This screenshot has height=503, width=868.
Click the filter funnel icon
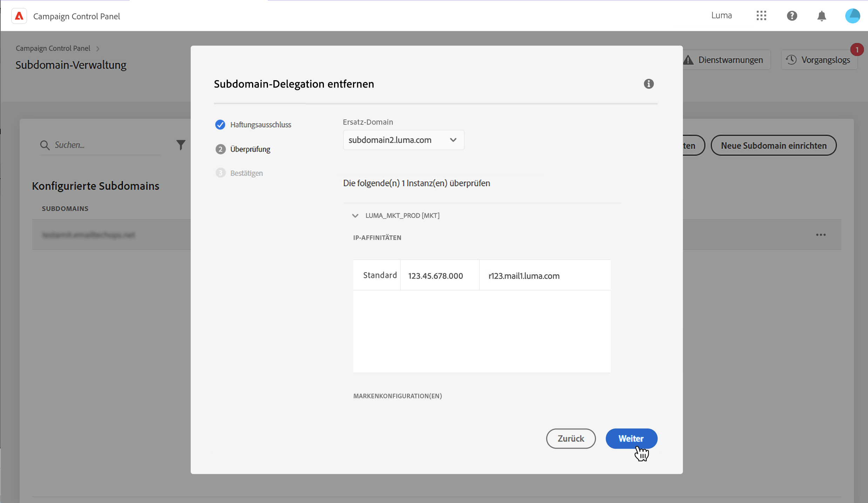pyautogui.click(x=181, y=145)
